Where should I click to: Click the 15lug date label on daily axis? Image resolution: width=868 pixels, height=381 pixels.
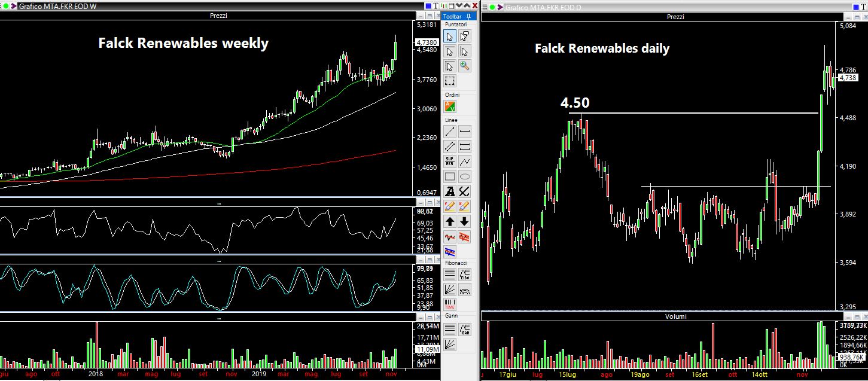pyautogui.click(x=568, y=374)
